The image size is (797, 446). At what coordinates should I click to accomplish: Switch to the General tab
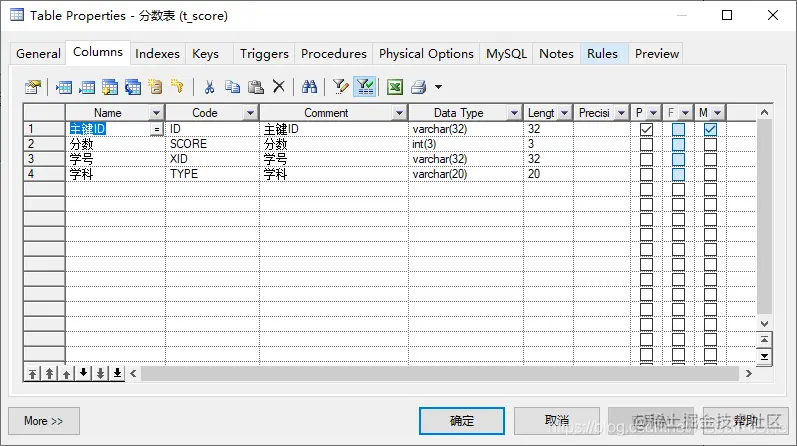38,54
